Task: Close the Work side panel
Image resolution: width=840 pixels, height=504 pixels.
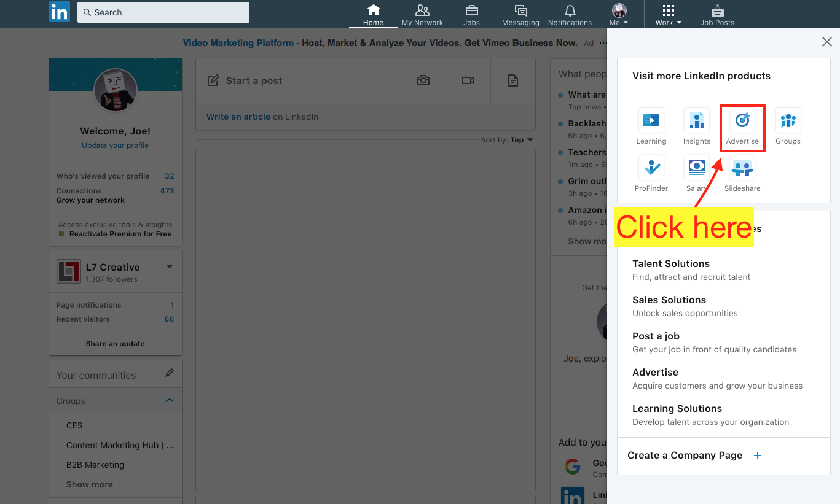Action: (827, 42)
